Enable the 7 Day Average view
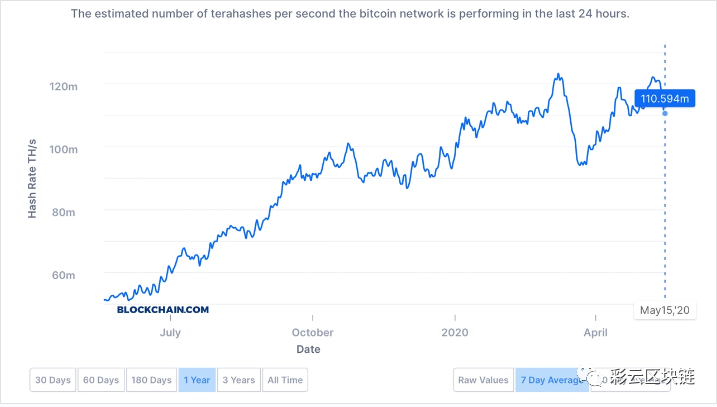The height and width of the screenshot is (407, 717). 548,380
